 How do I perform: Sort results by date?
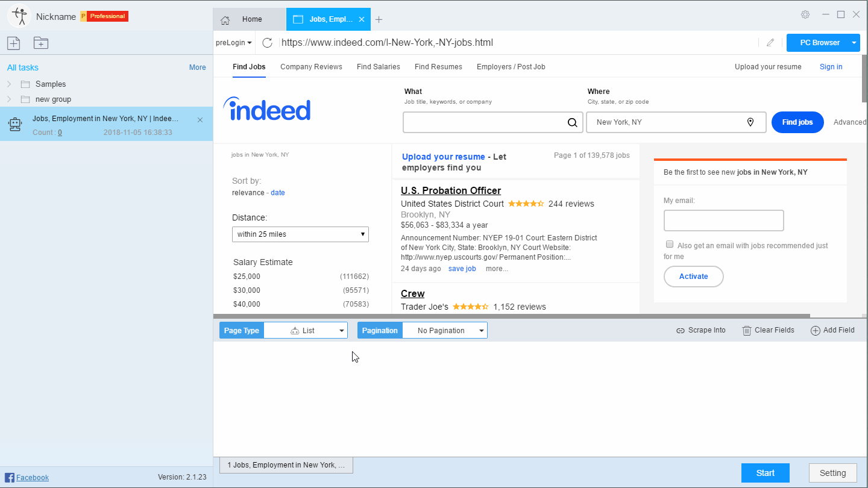click(278, 193)
